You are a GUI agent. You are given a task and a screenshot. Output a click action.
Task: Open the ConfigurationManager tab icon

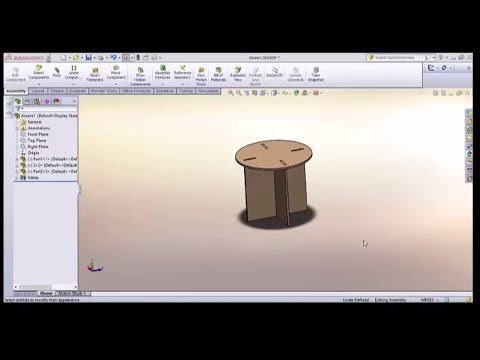point(37,101)
